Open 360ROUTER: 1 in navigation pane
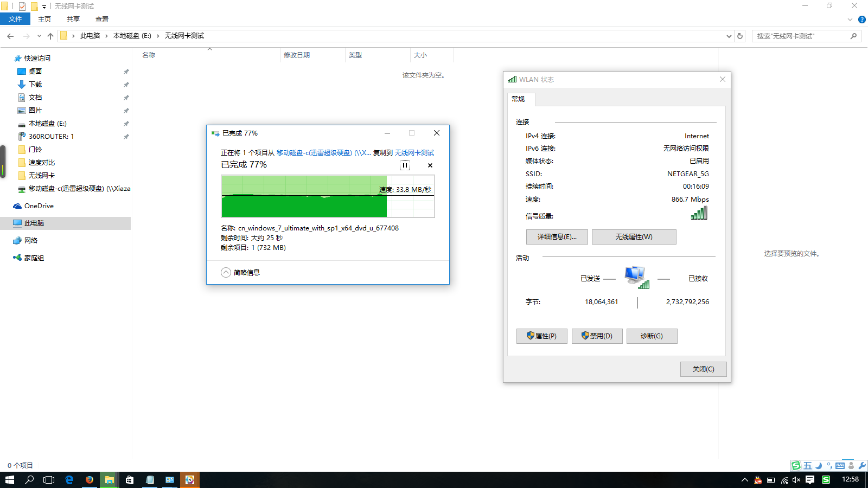868x488 pixels. coord(51,137)
